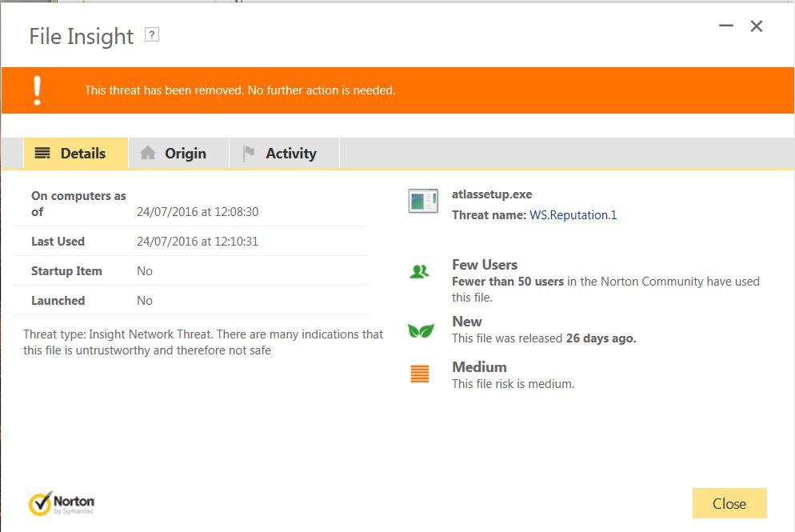Click the green leaf New icon
Screen dimensions: 795x532
[421, 330]
